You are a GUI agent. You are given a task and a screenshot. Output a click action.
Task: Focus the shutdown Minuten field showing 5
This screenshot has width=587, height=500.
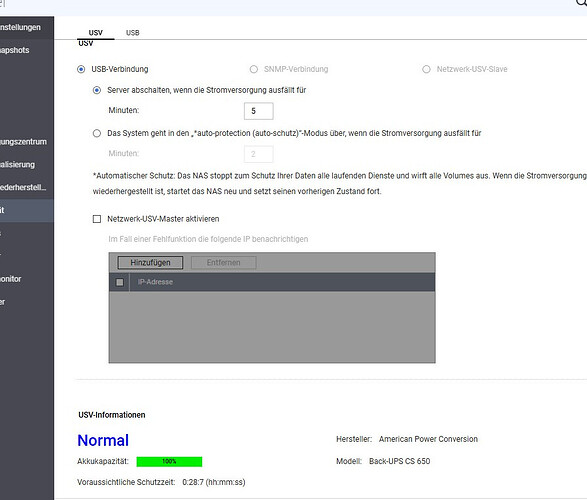(259, 111)
